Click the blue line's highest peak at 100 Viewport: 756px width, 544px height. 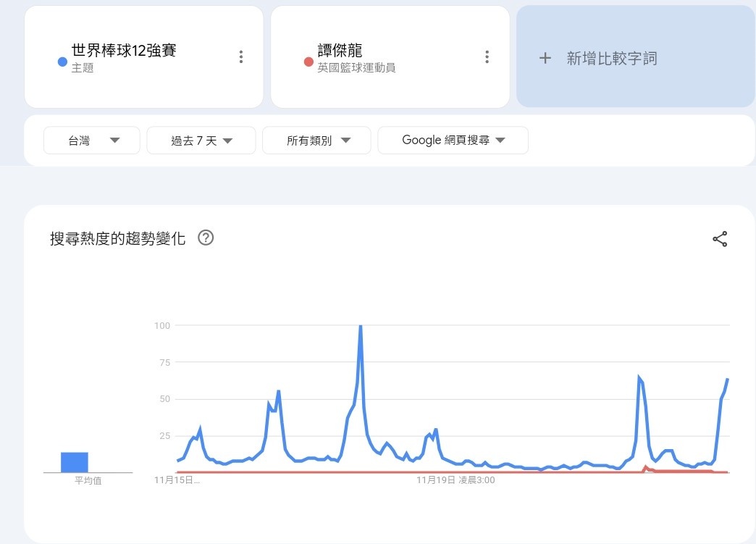(x=361, y=327)
